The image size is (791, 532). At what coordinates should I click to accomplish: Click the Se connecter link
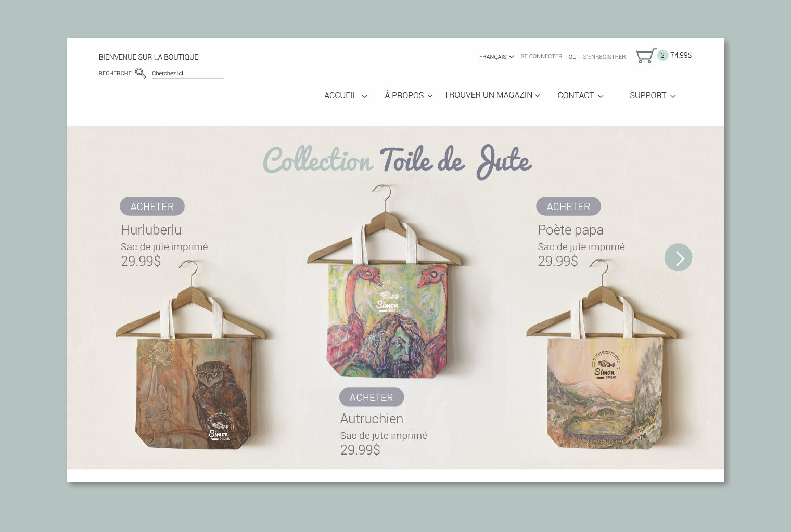click(x=541, y=56)
